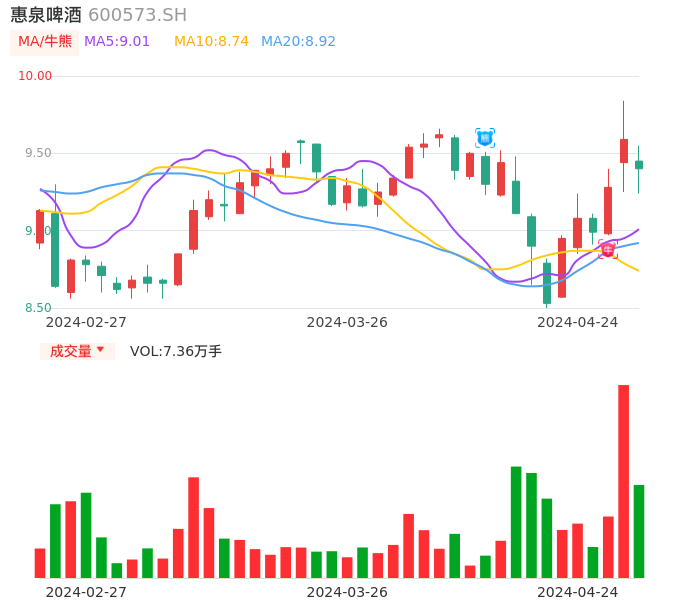Click the 9.50 price axis label
Screen dimensions: 686x606
tap(38, 153)
